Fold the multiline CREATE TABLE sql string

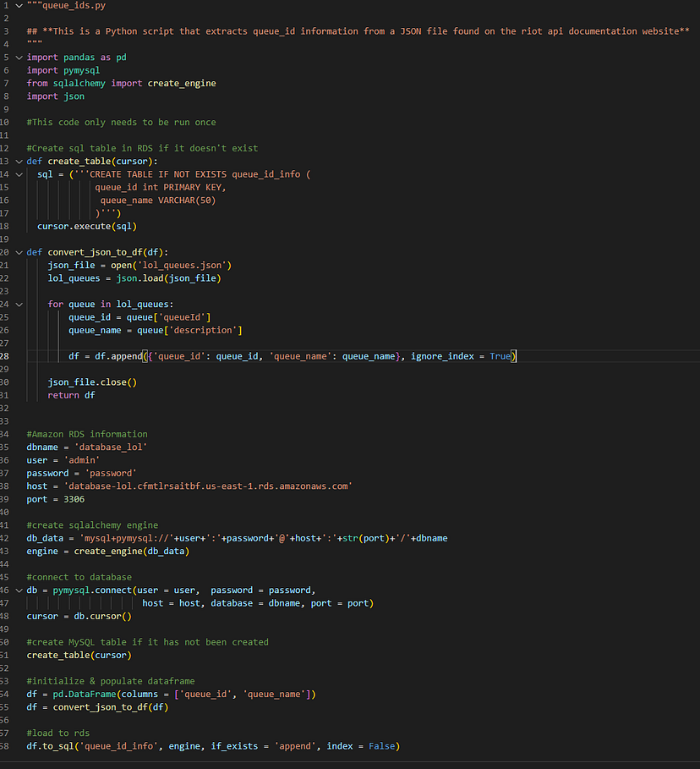tap(19, 173)
